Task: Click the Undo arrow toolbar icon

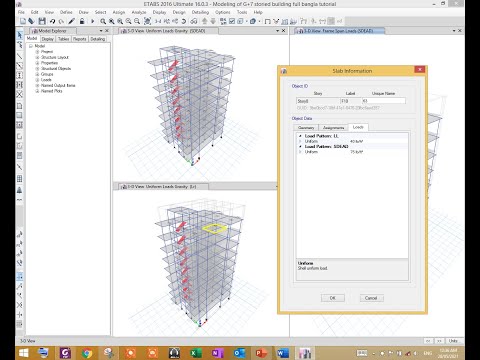Action: 52,21
